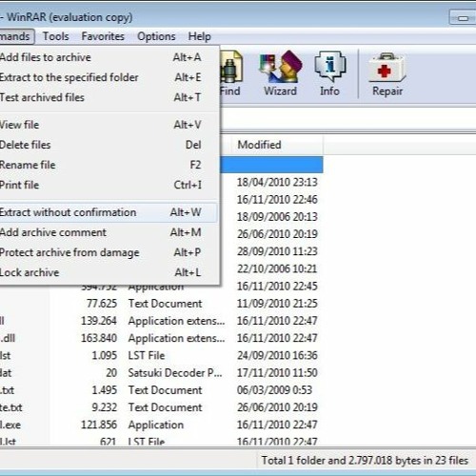Click the 139.264 size cell
This screenshot has width=476, height=476.
[99, 321]
